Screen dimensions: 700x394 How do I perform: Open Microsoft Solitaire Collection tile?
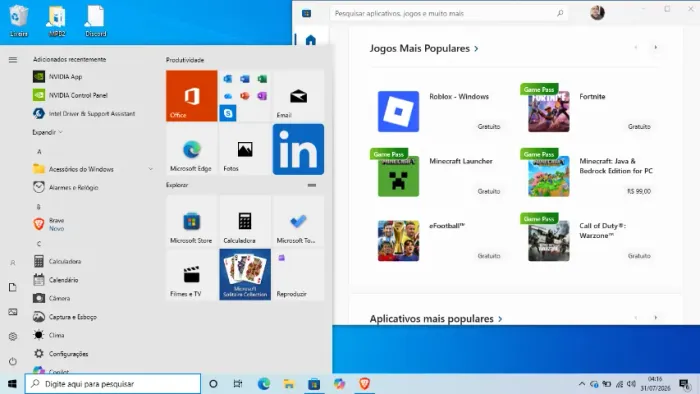pyautogui.click(x=245, y=274)
